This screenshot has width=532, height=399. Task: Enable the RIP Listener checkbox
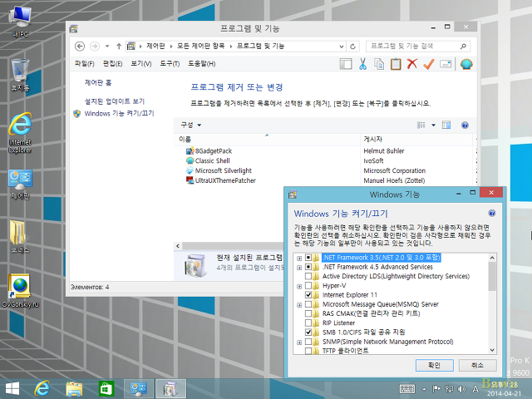coord(308,323)
